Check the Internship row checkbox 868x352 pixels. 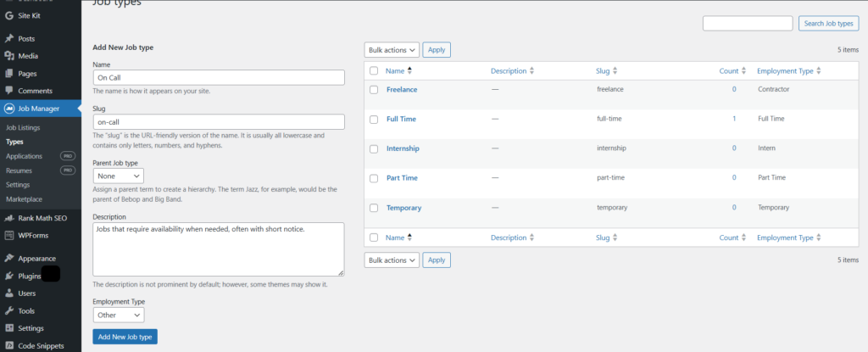(374, 149)
